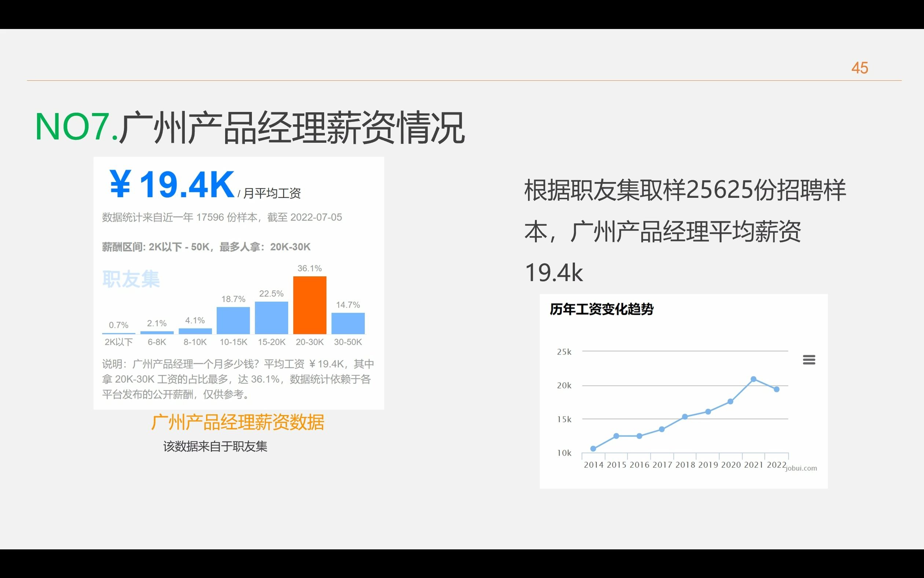Click the 25k y-axis label
This screenshot has width=924, height=578.
pos(564,352)
